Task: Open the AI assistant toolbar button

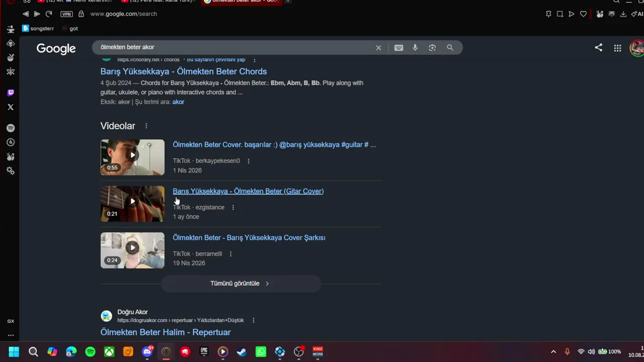Action: (637, 14)
